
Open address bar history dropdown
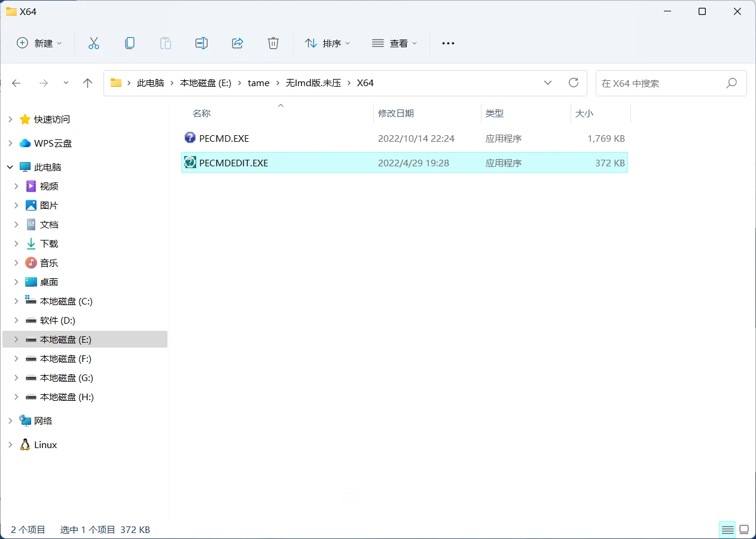[548, 83]
